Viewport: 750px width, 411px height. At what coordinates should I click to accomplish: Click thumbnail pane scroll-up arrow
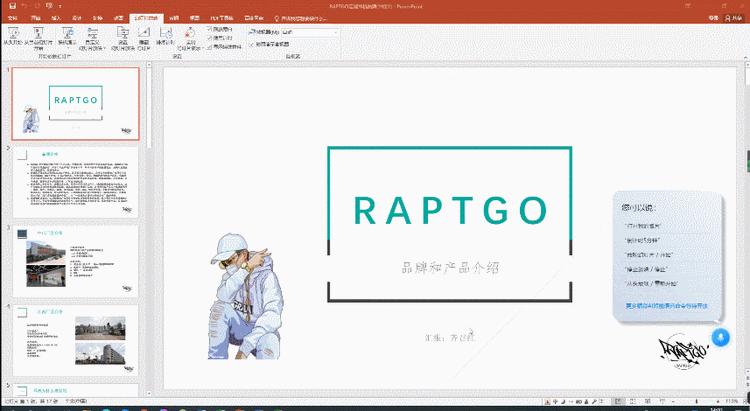149,65
